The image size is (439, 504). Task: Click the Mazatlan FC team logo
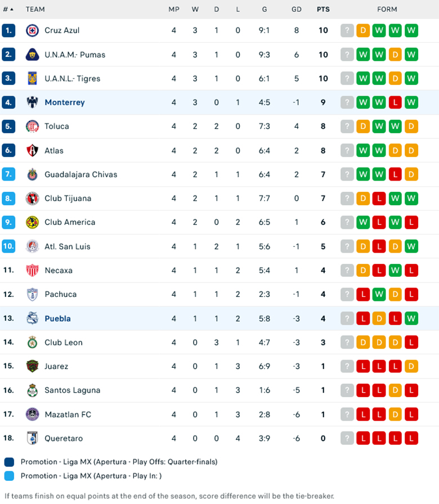(x=32, y=415)
